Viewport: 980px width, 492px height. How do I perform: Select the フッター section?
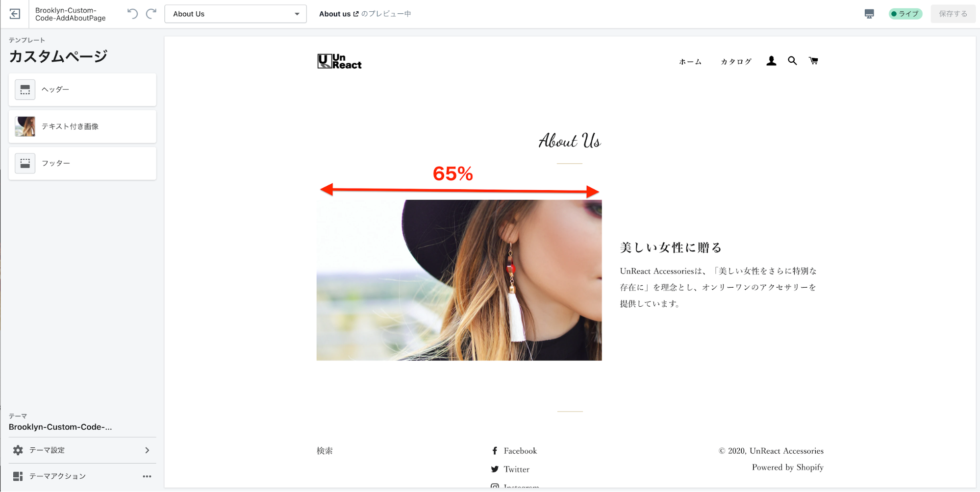click(82, 163)
